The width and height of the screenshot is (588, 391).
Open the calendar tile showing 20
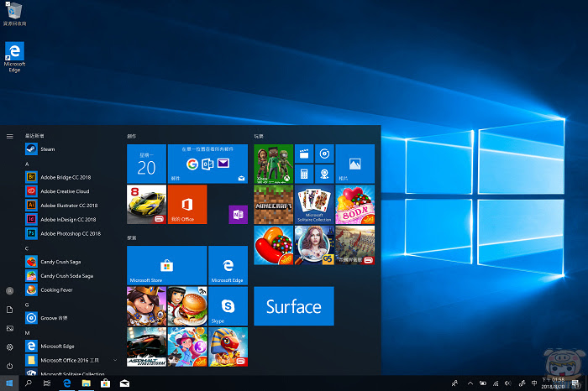146,164
